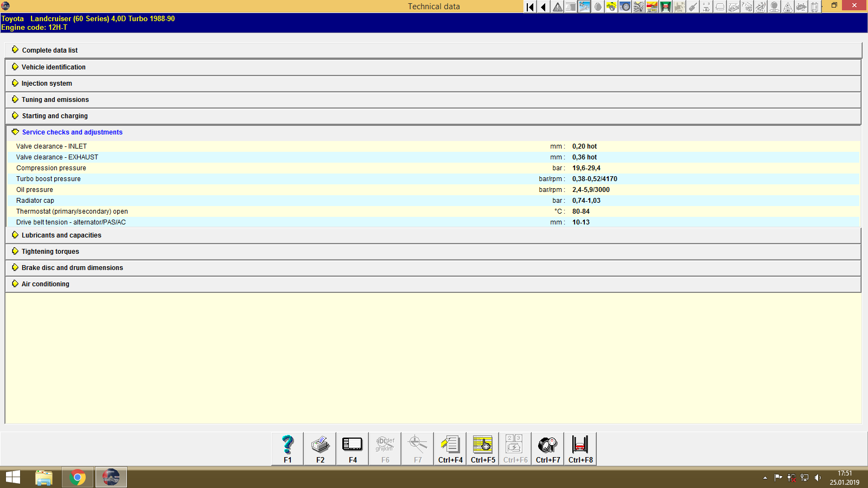Viewport: 868px width, 488px height.
Task: Click the Ctrl+F5 highlighted data icon
Action: tap(482, 448)
